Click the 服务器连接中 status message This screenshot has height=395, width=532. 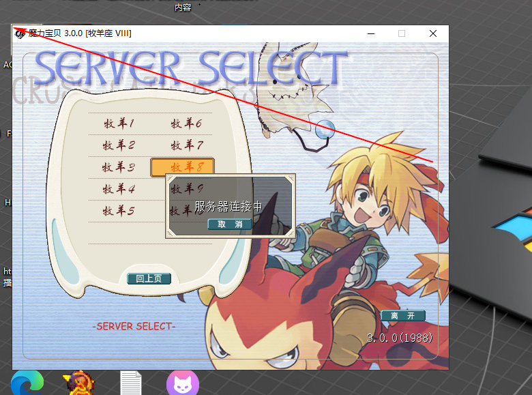tap(228, 206)
